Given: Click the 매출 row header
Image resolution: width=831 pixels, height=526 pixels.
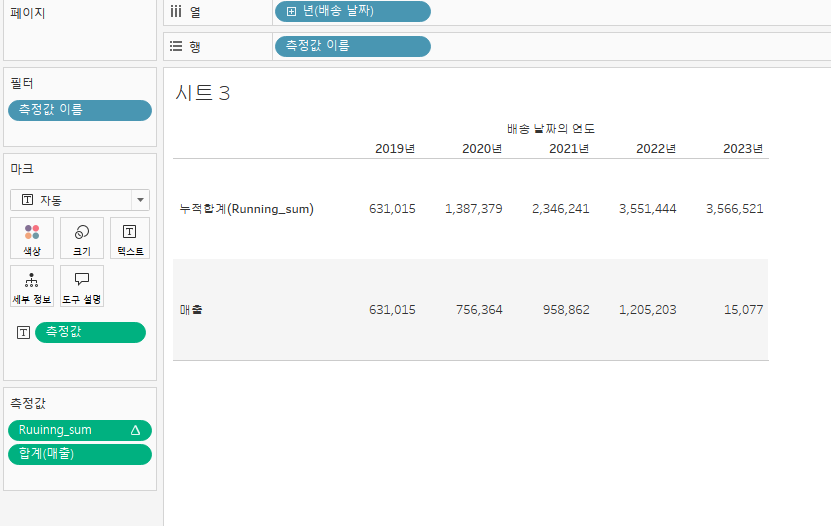Looking at the screenshot, I should (x=191, y=310).
